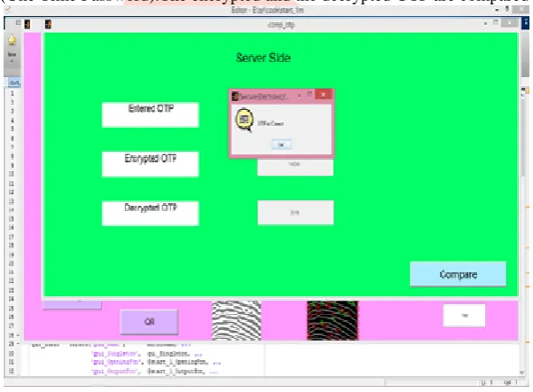533x392 pixels.
Task: Click the small white button in pink window
Action: tap(465, 316)
